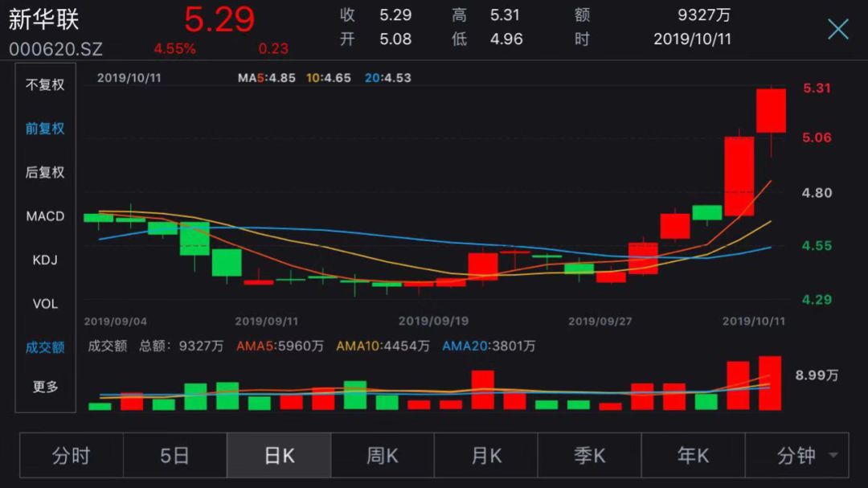
Task: Click the rightmost red volume bar
Action: [770, 383]
